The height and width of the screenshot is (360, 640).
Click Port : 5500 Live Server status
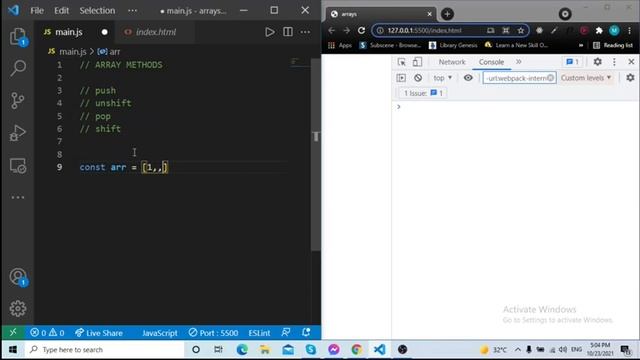pyautogui.click(x=213, y=333)
